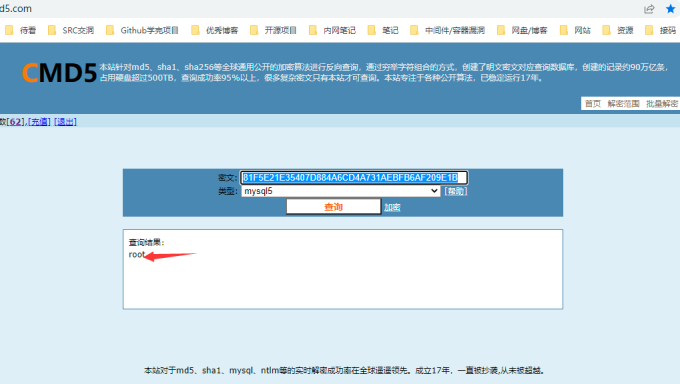Select the 批量解密 navigation tab

(662, 103)
